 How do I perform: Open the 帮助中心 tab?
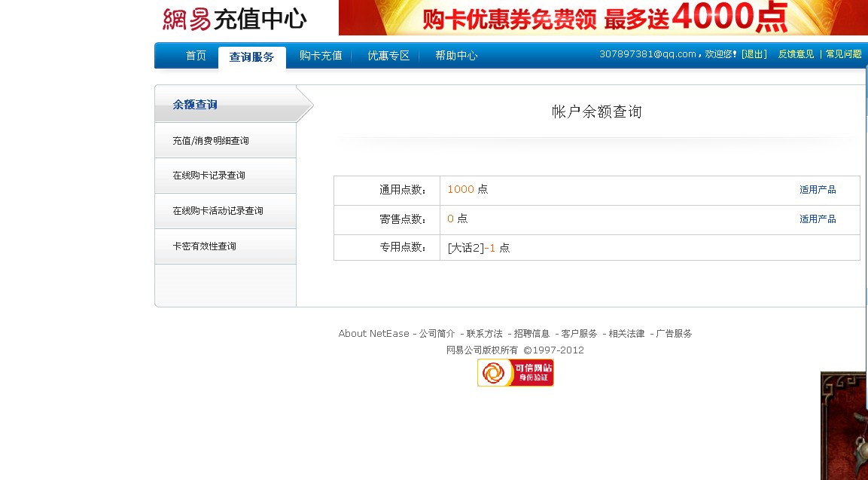click(x=456, y=56)
